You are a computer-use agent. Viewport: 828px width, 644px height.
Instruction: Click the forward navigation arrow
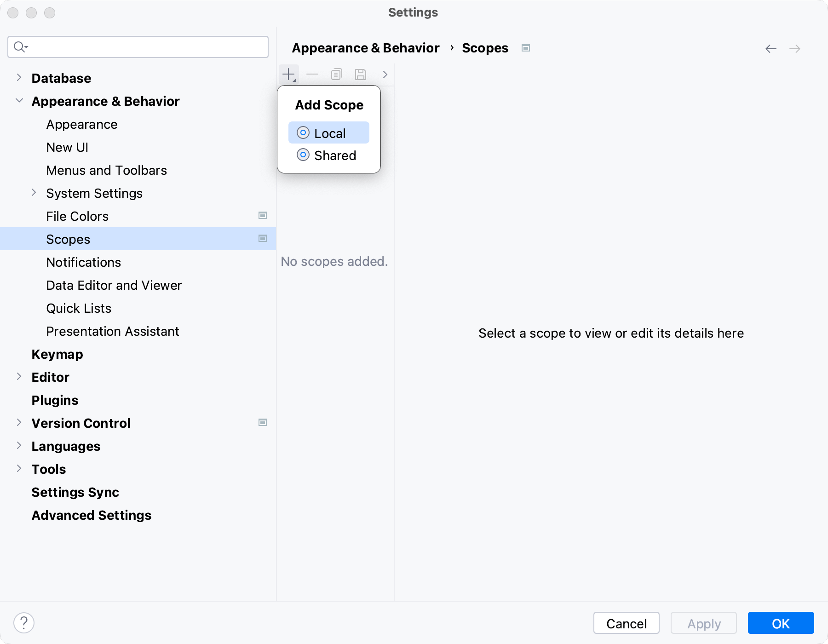[x=795, y=48]
